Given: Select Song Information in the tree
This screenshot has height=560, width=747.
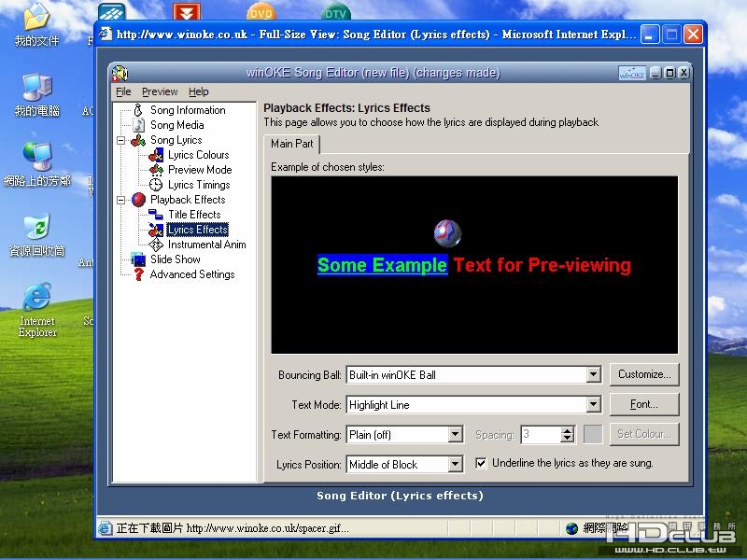Looking at the screenshot, I should point(188,110).
